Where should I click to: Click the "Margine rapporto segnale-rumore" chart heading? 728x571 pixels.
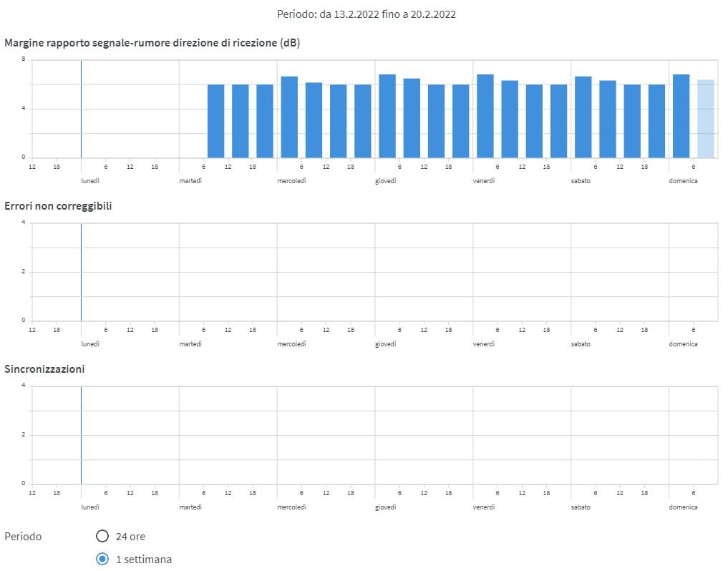pyautogui.click(x=152, y=43)
